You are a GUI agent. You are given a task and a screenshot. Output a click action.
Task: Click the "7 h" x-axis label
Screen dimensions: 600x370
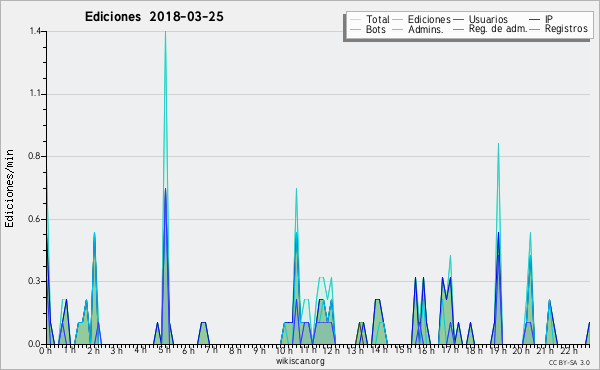coord(212,350)
